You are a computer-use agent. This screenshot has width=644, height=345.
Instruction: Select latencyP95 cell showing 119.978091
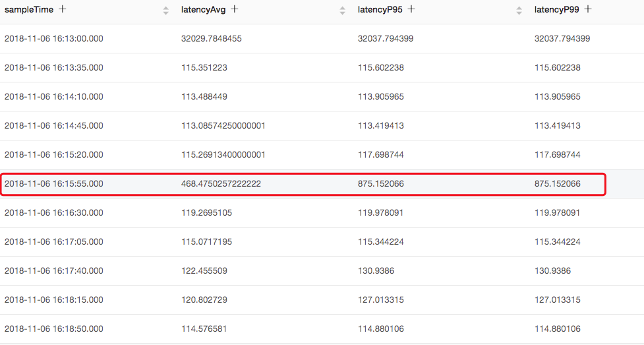click(x=380, y=213)
